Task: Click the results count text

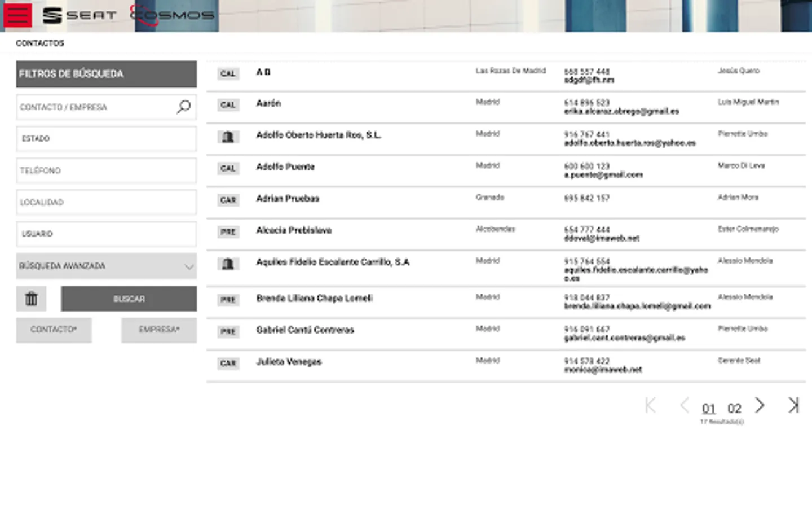Action: click(x=722, y=422)
